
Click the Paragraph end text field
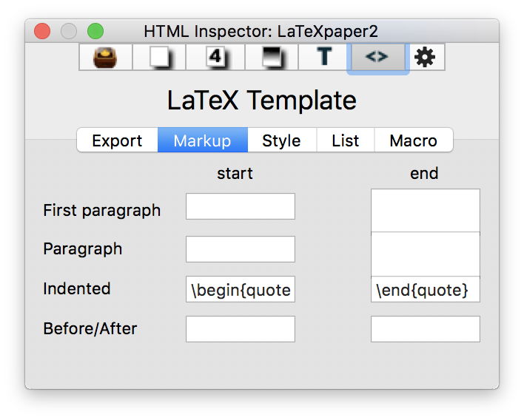pos(425,254)
